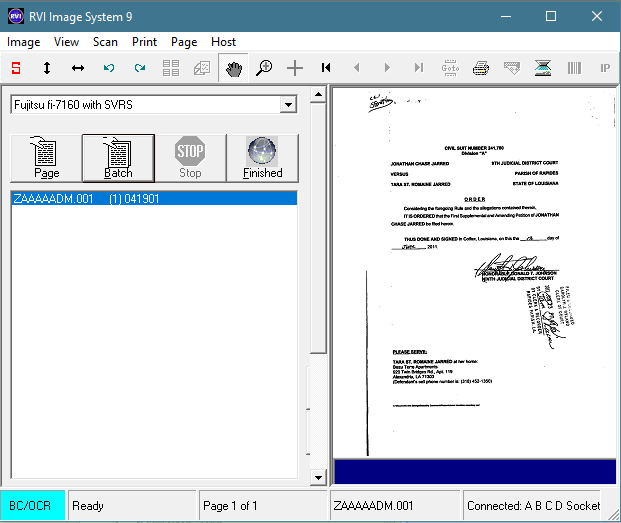Image resolution: width=621 pixels, height=523 pixels.
Task: Click the grayed scanner tray icon
Action: pos(512,68)
